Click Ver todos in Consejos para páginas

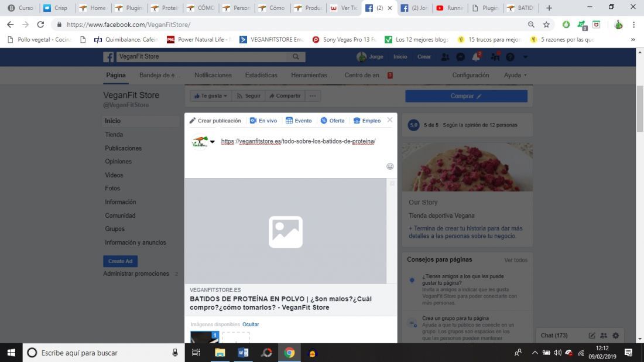[516, 260]
